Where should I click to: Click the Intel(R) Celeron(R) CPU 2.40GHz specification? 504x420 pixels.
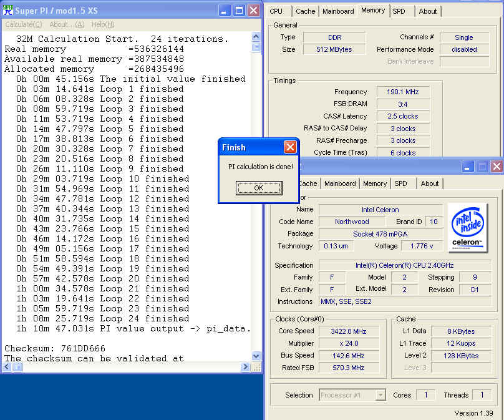click(405, 265)
